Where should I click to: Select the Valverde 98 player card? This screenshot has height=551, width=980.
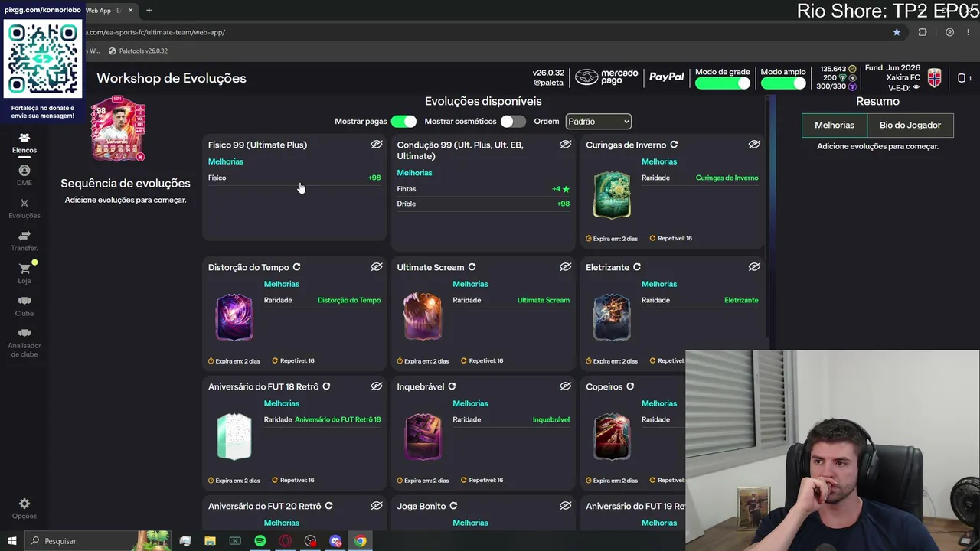(118, 129)
